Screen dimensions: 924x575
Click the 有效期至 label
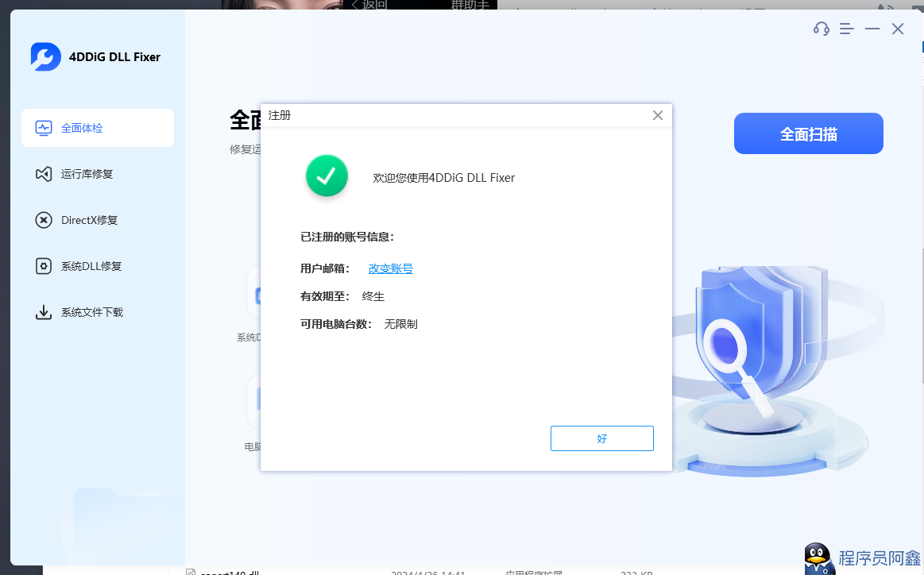click(325, 296)
